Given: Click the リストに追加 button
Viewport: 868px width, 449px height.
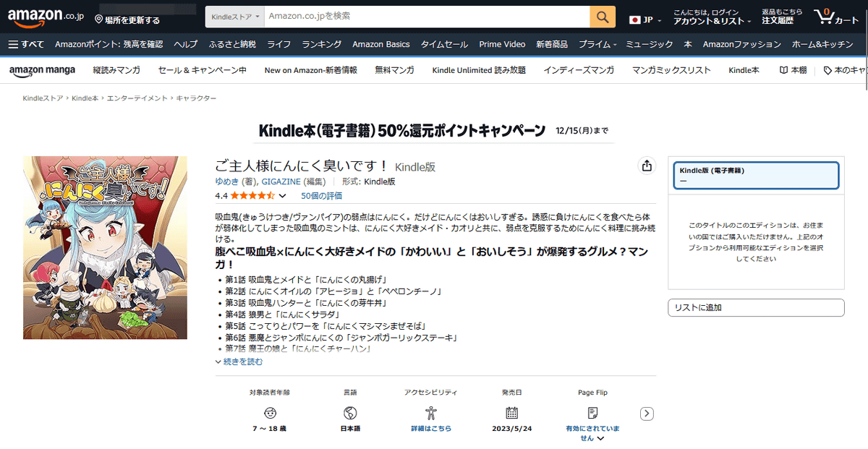Looking at the screenshot, I should click(756, 308).
